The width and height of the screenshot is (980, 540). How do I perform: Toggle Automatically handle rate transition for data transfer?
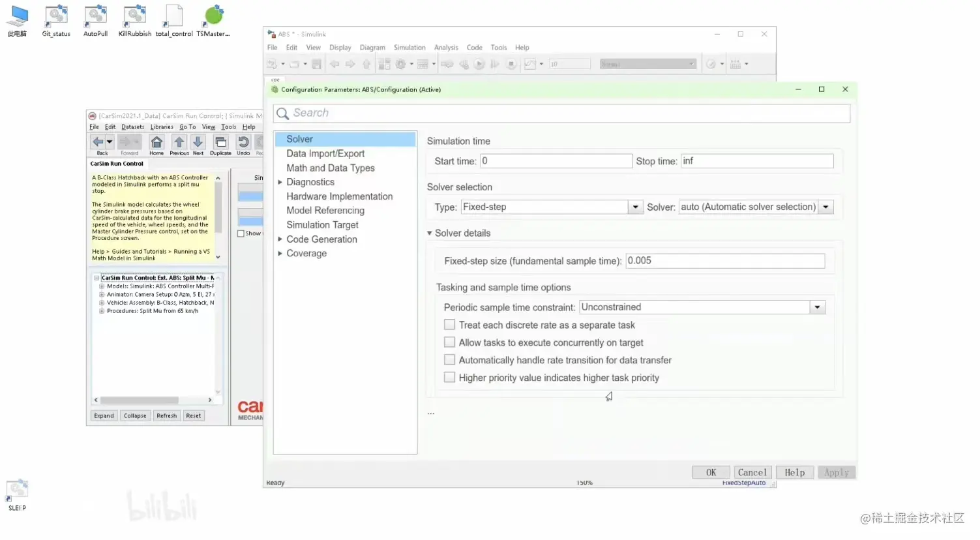(x=449, y=360)
